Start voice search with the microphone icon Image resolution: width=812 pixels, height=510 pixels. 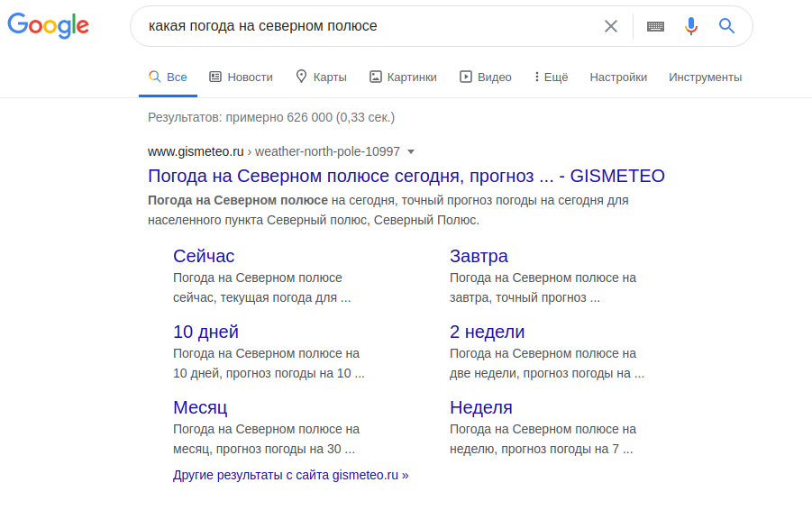pyautogui.click(x=691, y=26)
